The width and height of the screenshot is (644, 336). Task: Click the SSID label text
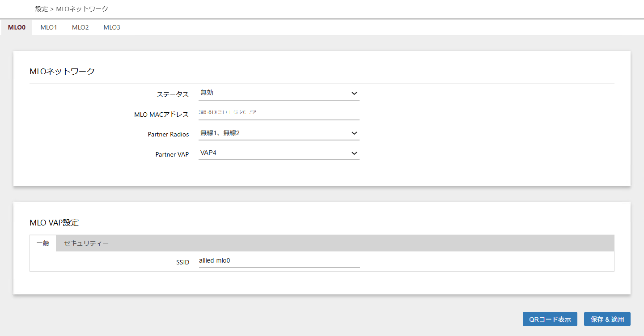pyautogui.click(x=182, y=262)
